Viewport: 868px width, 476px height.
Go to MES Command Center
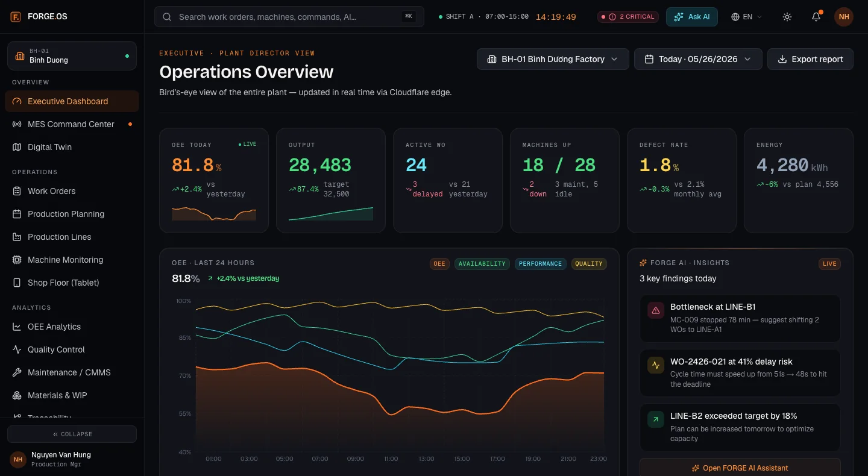click(72, 124)
